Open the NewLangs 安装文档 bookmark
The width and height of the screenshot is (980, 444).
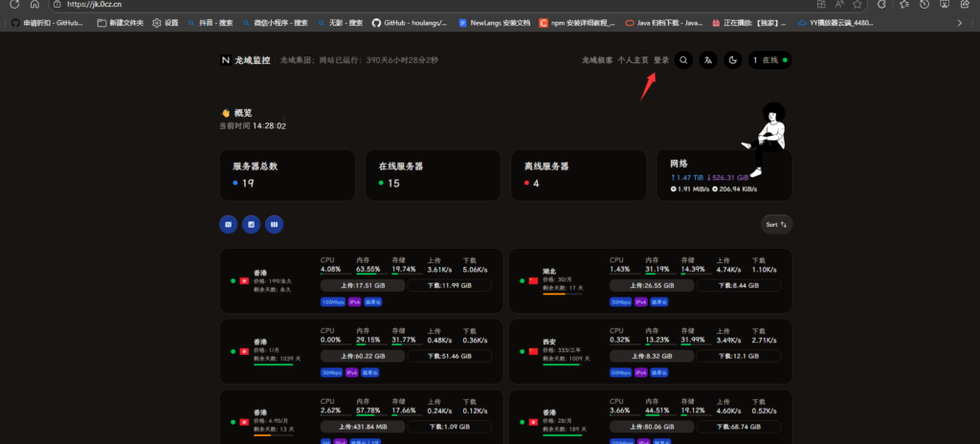point(495,23)
